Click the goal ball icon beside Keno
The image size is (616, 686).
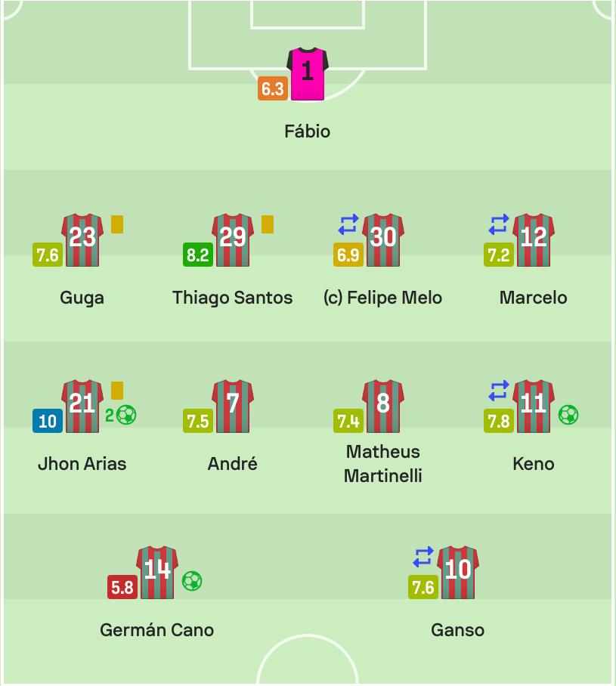pyautogui.click(x=568, y=415)
